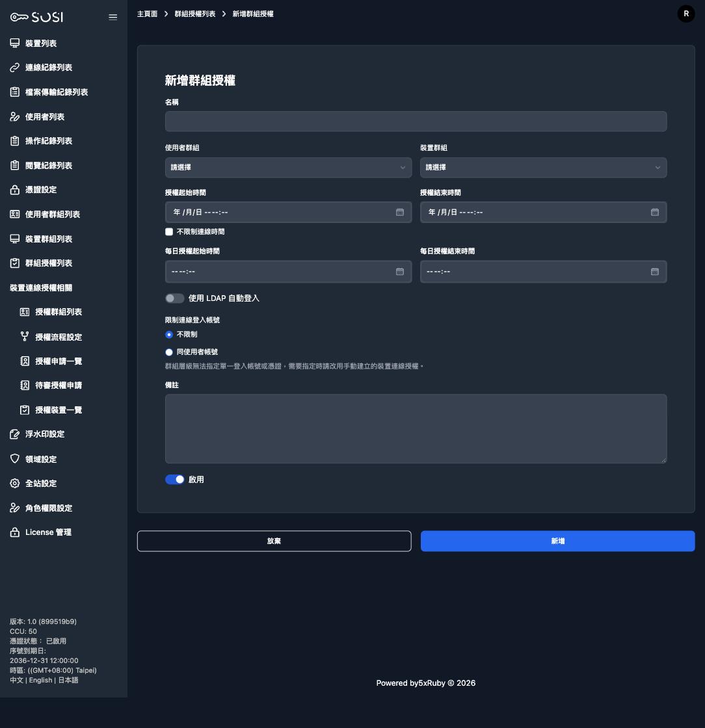705x728 pixels.
Task: Go back to 群組授權列表 breadcrumb
Action: (195, 14)
